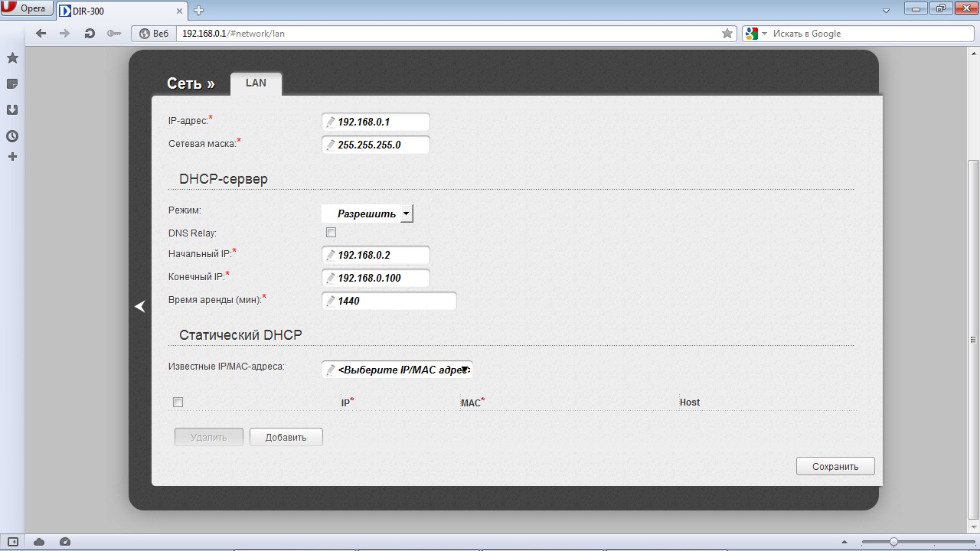Edit the Сетевая маска field
This screenshot has height=551, width=980.
[x=376, y=145]
